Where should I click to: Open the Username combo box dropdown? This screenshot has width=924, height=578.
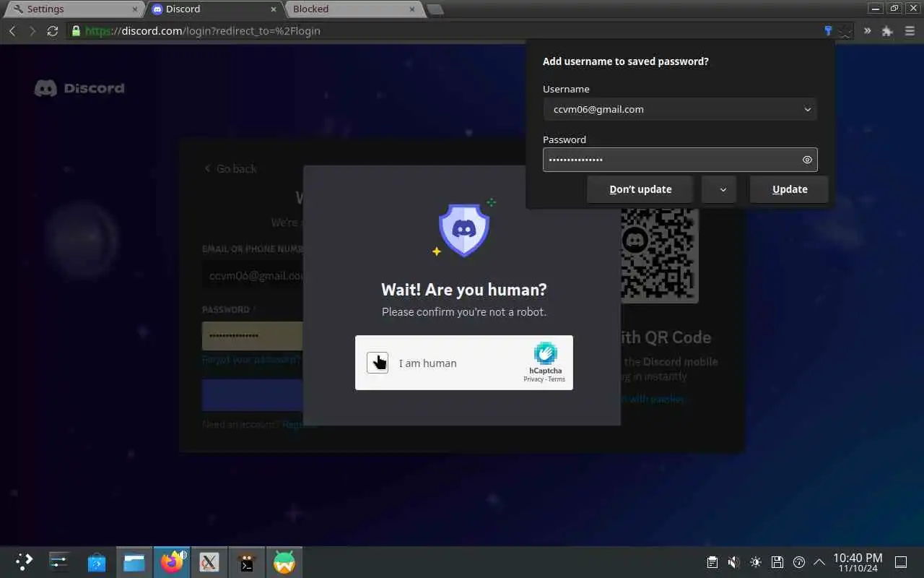point(807,109)
